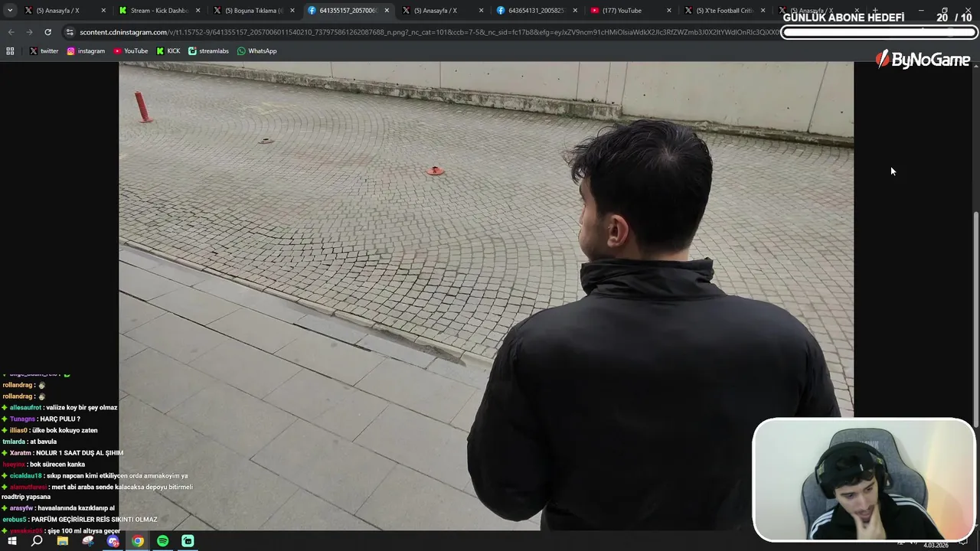
Task: Close the active 641355157 image tab
Action: (x=387, y=11)
